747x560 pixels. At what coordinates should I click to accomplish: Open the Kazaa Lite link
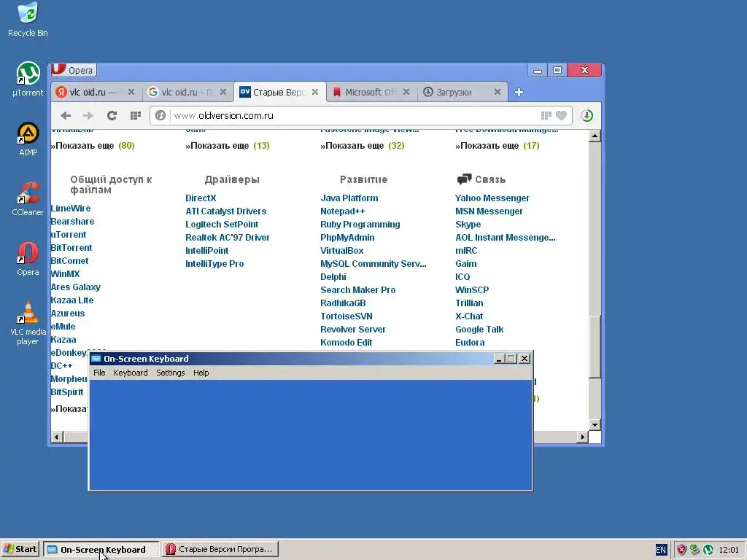(72, 300)
